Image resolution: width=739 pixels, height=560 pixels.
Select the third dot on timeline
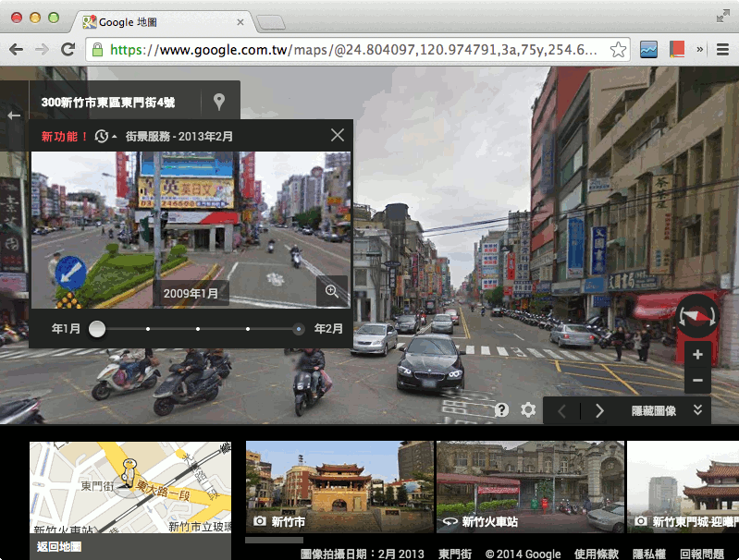click(198, 329)
